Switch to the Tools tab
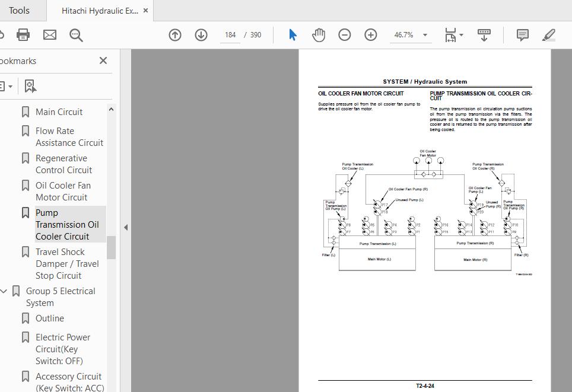This screenshot has height=392, width=572. (x=19, y=11)
